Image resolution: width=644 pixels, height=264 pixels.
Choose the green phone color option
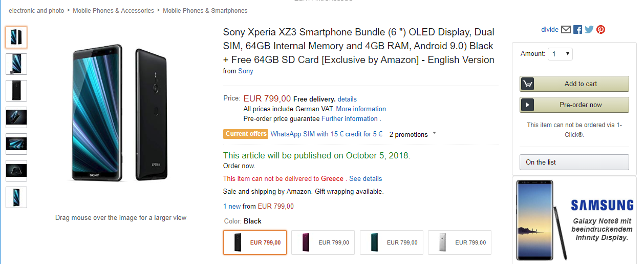[x=392, y=242]
